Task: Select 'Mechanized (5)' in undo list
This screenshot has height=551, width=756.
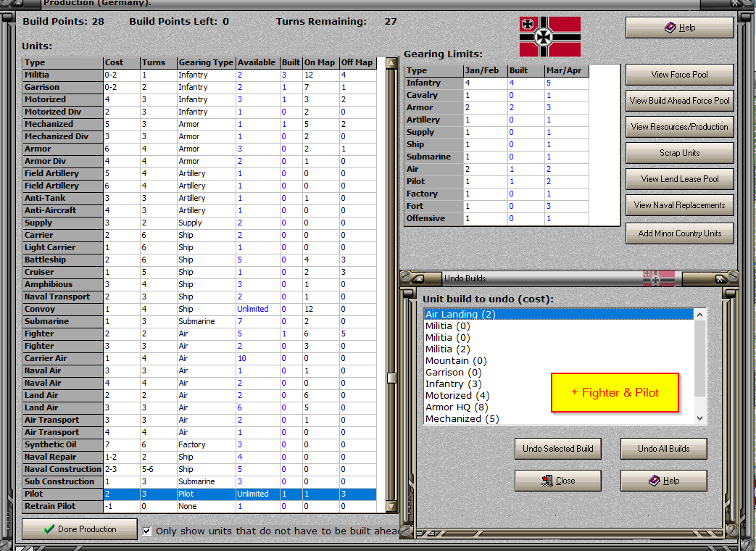Action: (x=559, y=418)
